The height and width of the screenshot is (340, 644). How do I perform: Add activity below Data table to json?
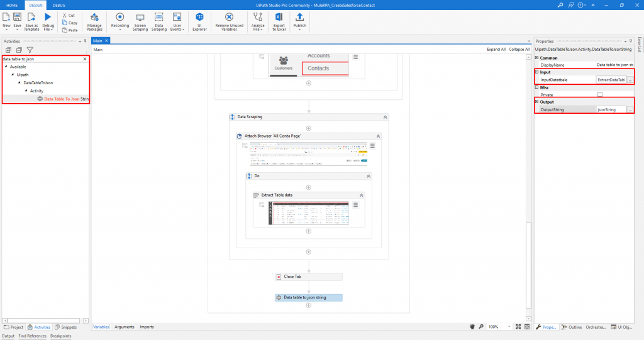point(308,305)
